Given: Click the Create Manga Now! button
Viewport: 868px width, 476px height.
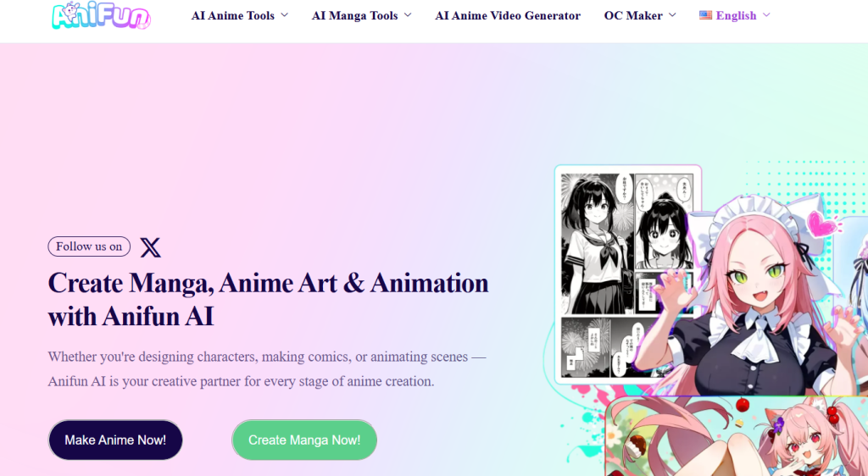Looking at the screenshot, I should pos(304,440).
